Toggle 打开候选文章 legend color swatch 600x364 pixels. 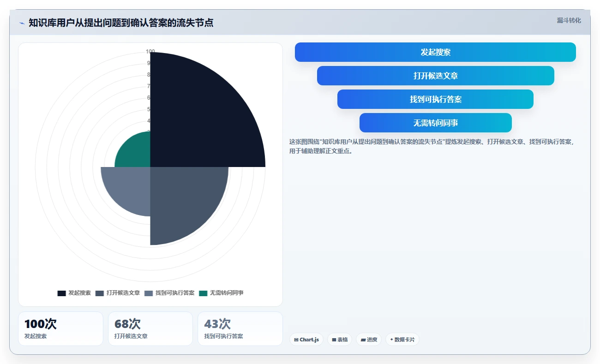click(x=100, y=293)
